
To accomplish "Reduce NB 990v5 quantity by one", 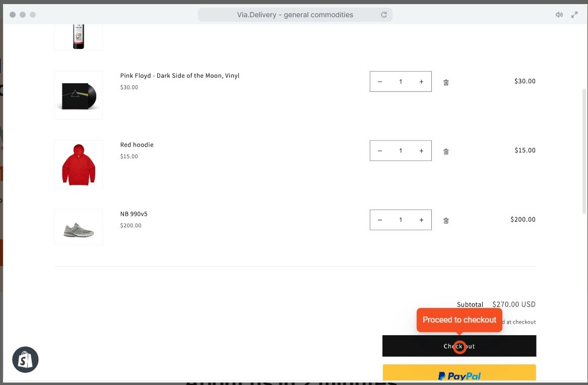I will (x=380, y=220).
